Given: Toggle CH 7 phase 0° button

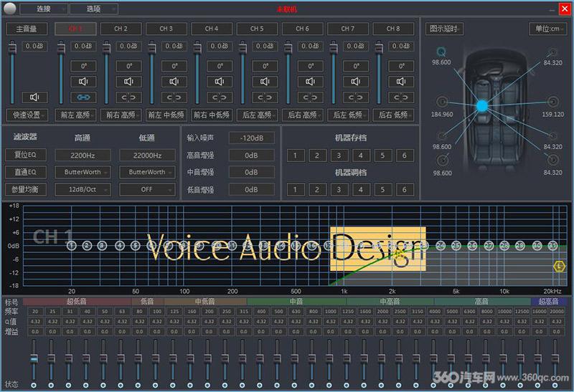Looking at the screenshot, I should 355,66.
